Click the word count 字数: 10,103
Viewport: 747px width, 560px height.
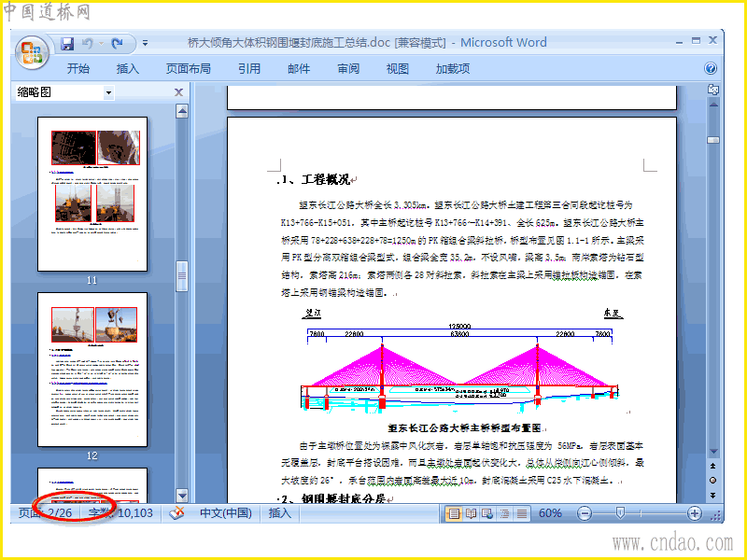[x=120, y=512]
